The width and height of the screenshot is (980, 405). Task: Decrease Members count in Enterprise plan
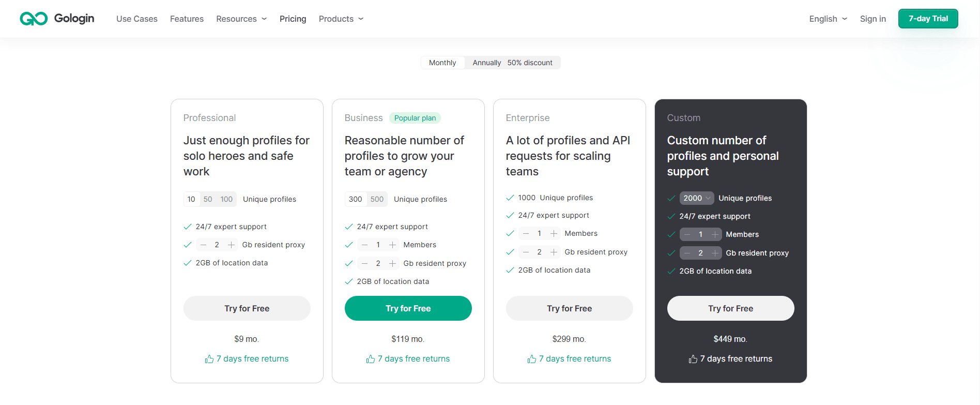(x=526, y=234)
